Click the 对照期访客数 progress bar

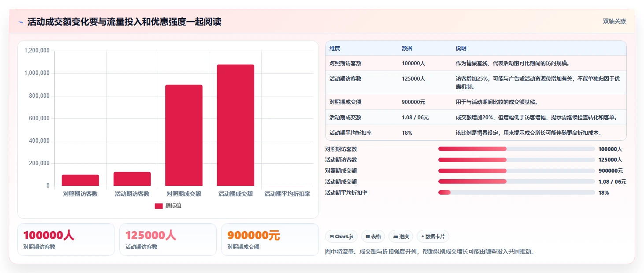click(517, 149)
